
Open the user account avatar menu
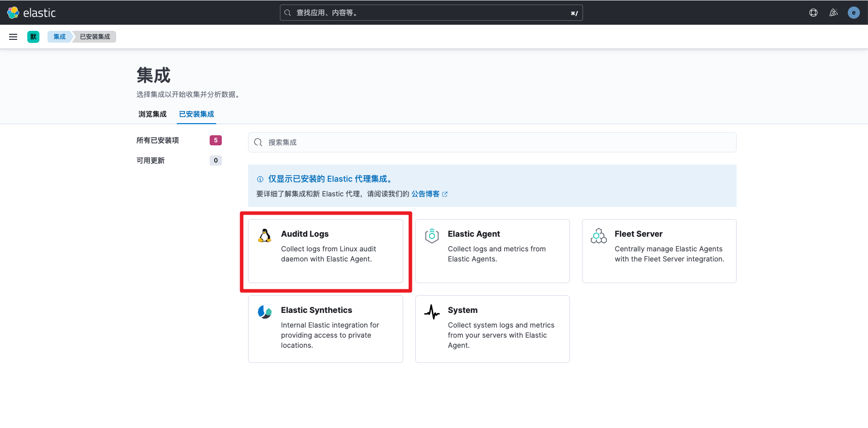tap(854, 13)
